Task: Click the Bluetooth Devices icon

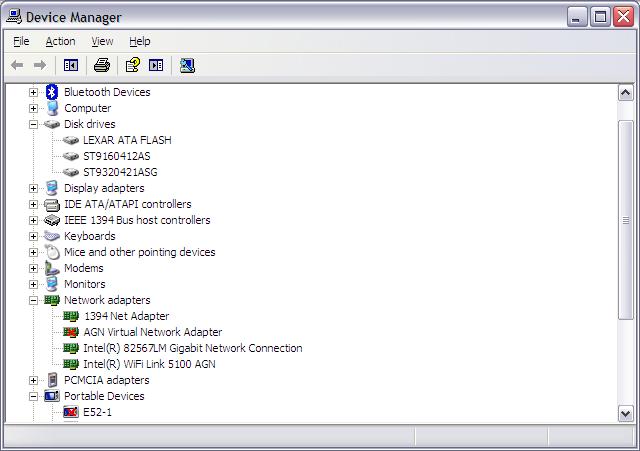Action: [x=52, y=92]
